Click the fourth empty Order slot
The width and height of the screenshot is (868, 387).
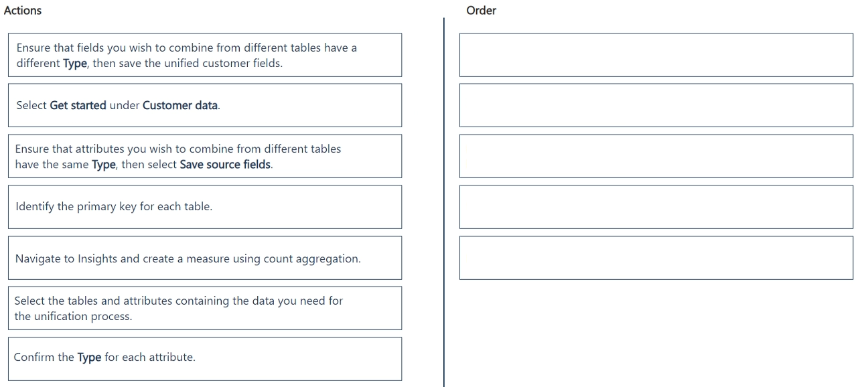656,207
